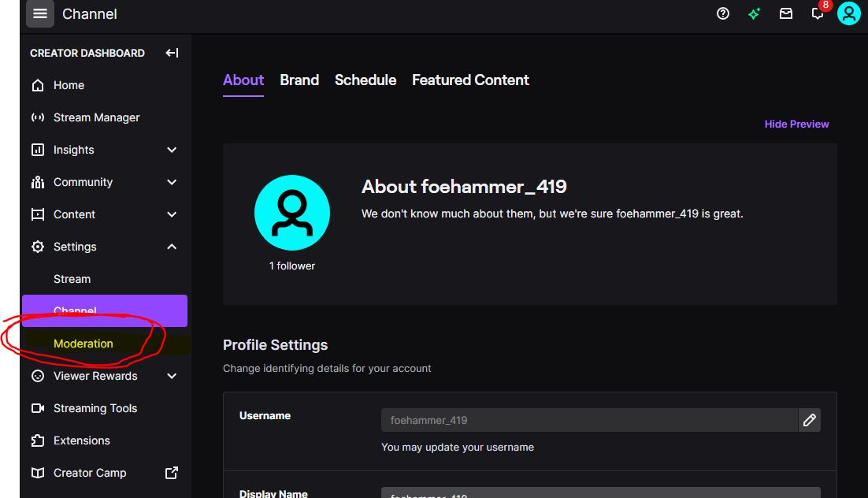Open the Schedule tab
Image resolution: width=868 pixels, height=498 pixels.
click(365, 80)
